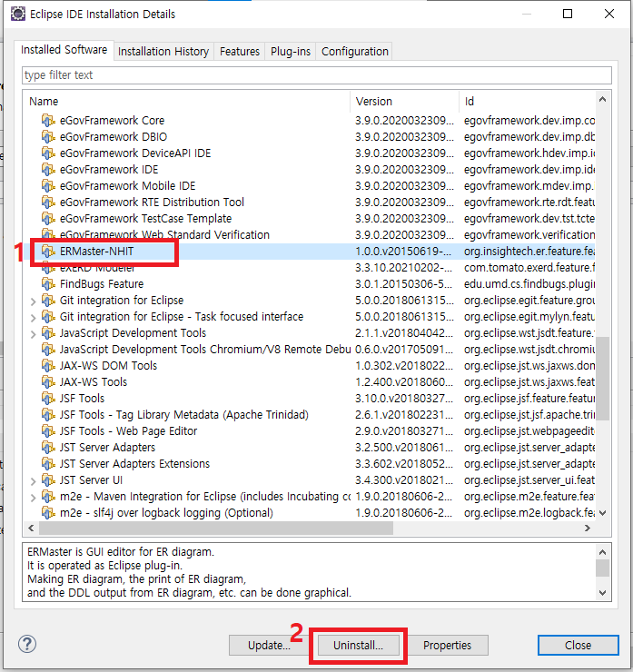Click the JAX-WS DOM Tools feature icon
633x672 pixels.
48,366
